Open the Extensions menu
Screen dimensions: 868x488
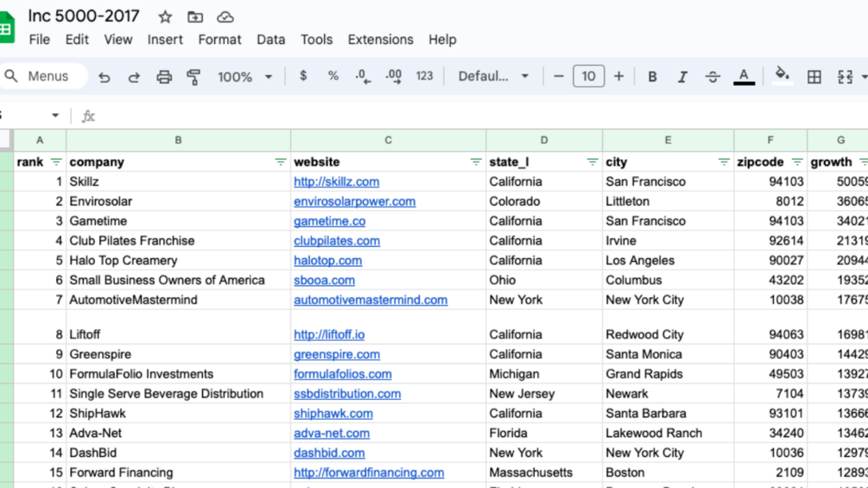[x=380, y=40]
